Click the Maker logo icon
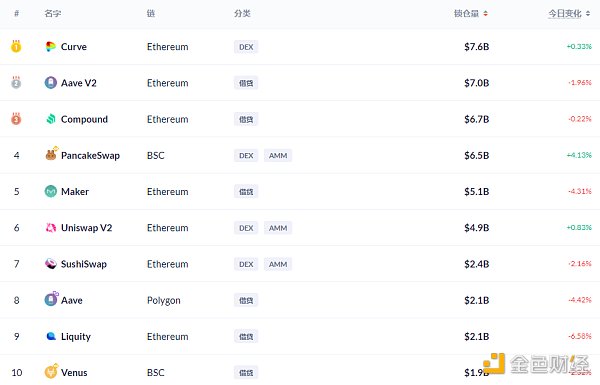This screenshot has width=600, height=385. tap(51, 191)
